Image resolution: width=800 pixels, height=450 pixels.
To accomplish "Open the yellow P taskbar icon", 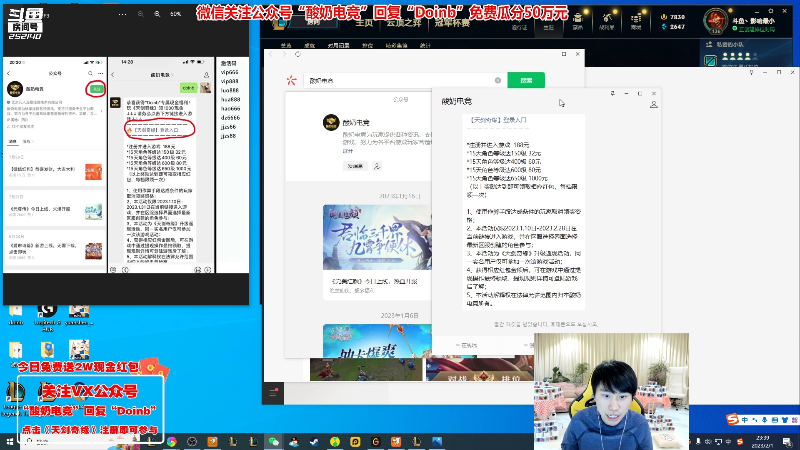I will click(355, 442).
